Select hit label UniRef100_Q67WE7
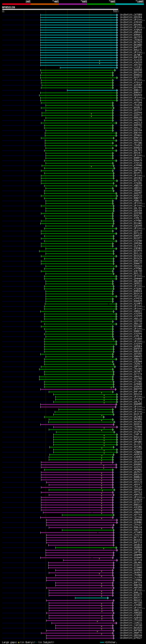146x644 pixels. pos(131,55)
